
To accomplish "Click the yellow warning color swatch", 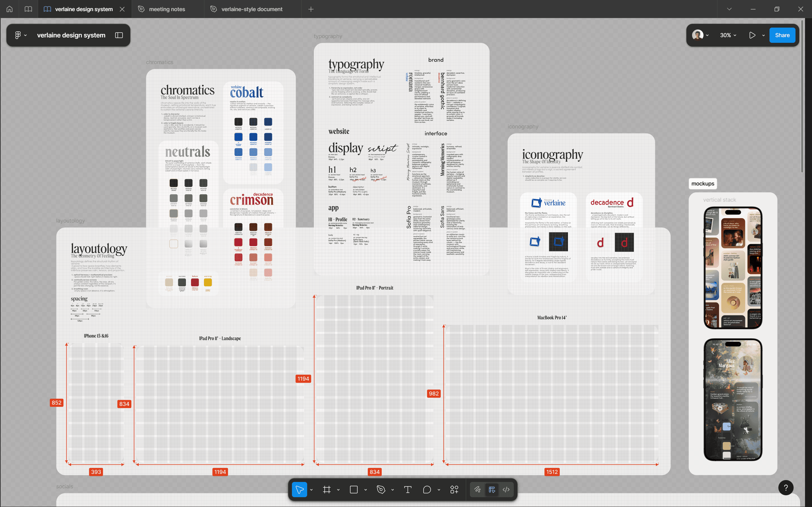I will click(x=208, y=282).
